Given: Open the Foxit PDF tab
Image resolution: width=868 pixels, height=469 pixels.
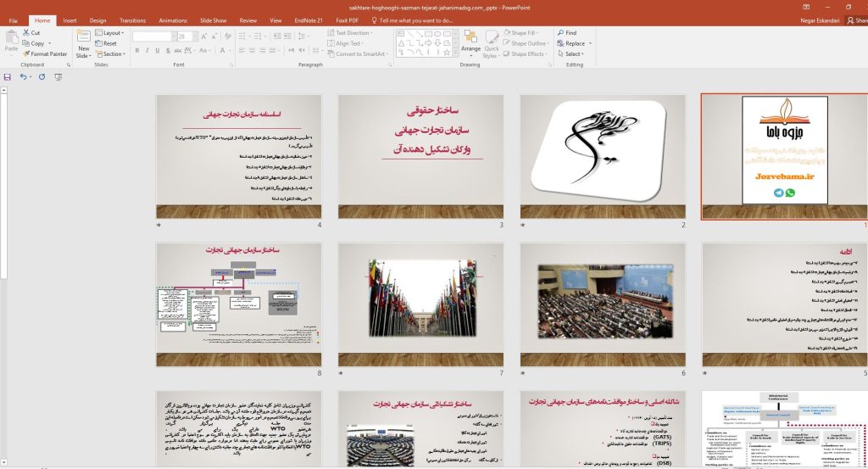Looking at the screenshot, I should tap(347, 20).
